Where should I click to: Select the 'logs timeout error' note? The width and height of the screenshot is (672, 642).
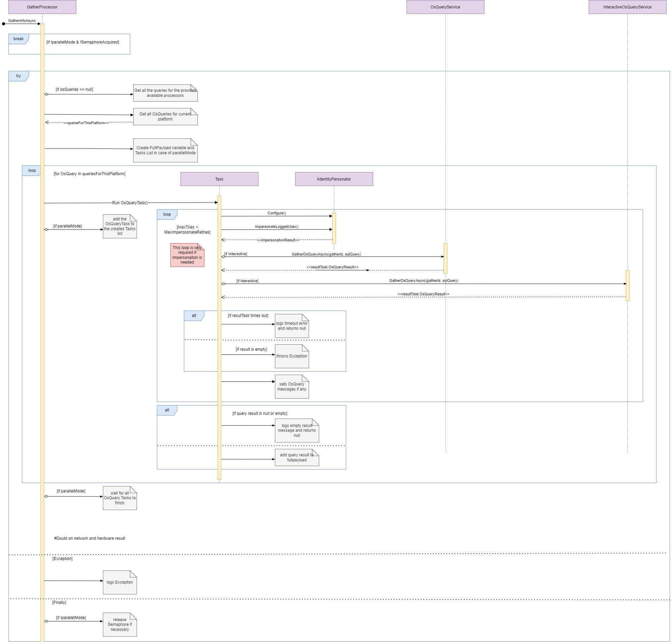(x=292, y=326)
